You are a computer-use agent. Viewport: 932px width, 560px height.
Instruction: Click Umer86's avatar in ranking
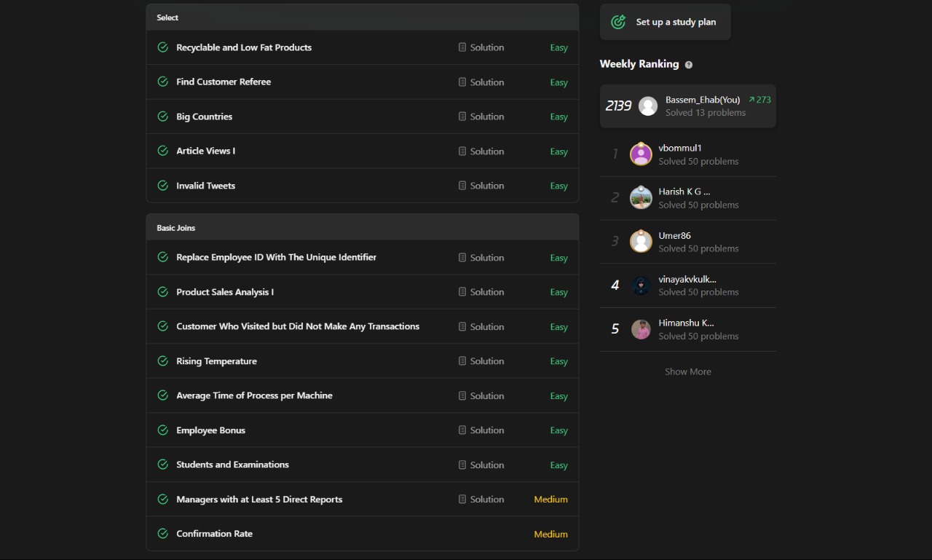point(641,242)
